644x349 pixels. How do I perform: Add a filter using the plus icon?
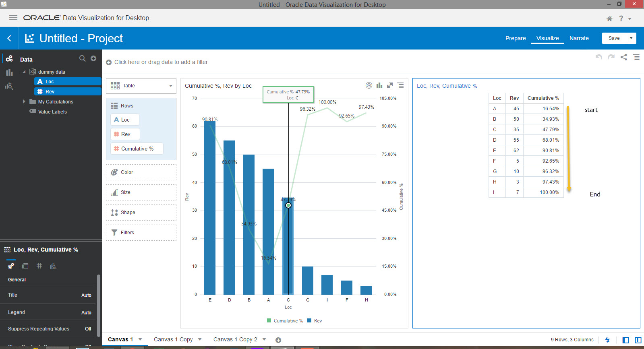pyautogui.click(x=109, y=62)
